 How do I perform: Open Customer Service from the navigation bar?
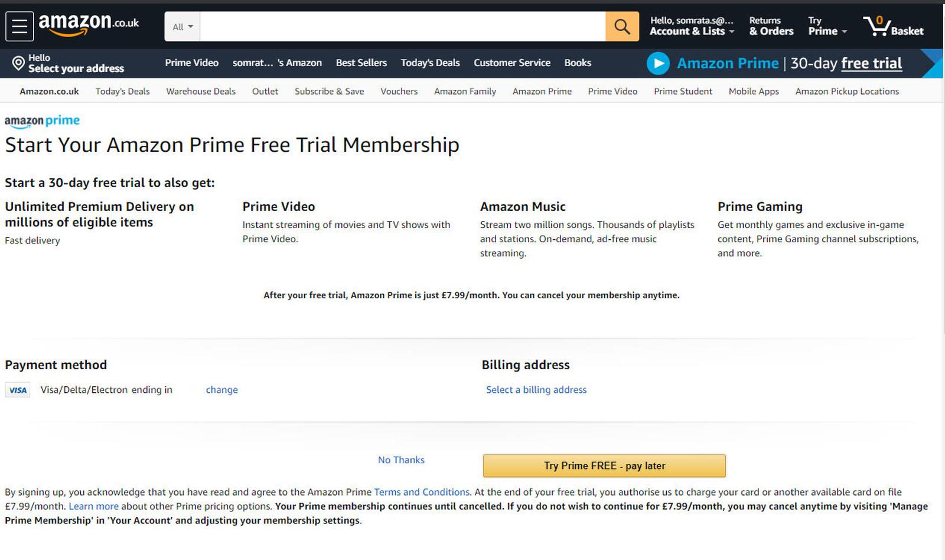[511, 63]
